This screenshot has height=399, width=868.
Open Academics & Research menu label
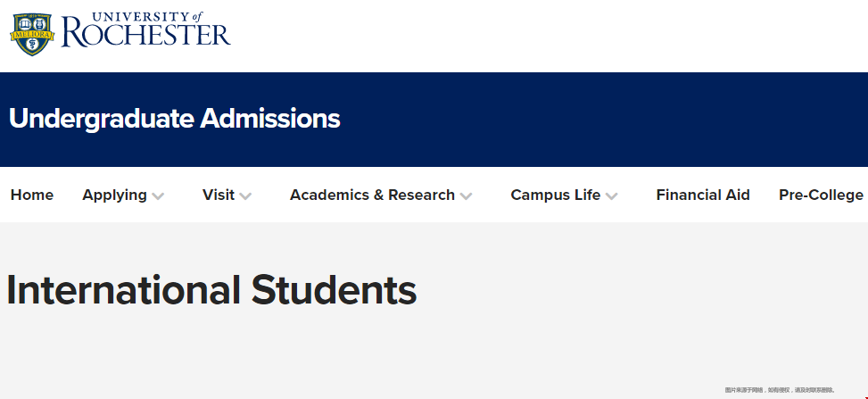click(373, 195)
